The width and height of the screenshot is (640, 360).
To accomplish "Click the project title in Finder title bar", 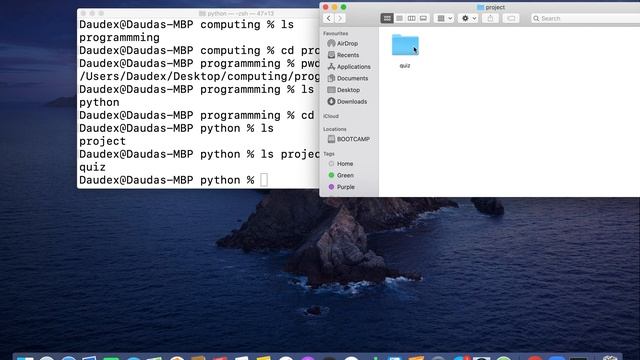I will pos(495,7).
